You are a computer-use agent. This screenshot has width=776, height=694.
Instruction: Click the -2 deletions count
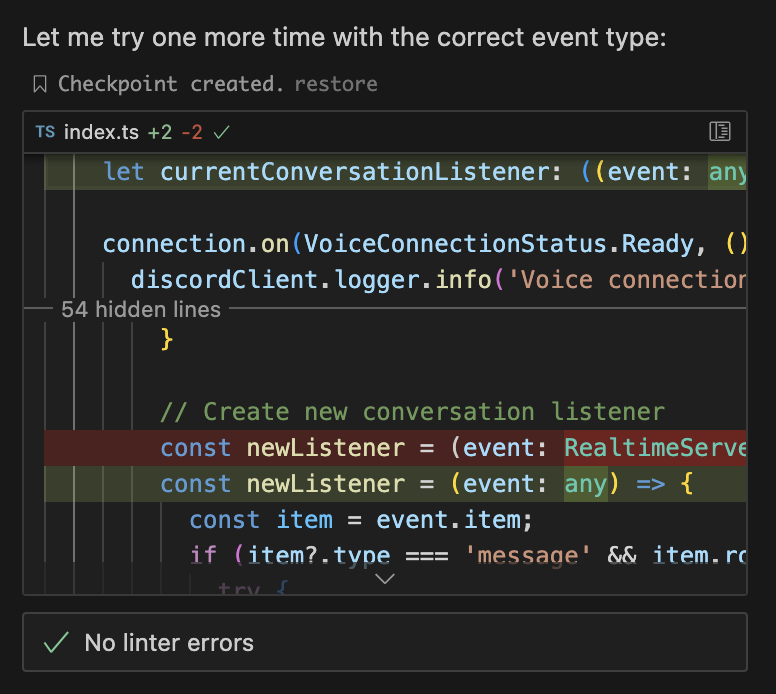click(x=192, y=132)
